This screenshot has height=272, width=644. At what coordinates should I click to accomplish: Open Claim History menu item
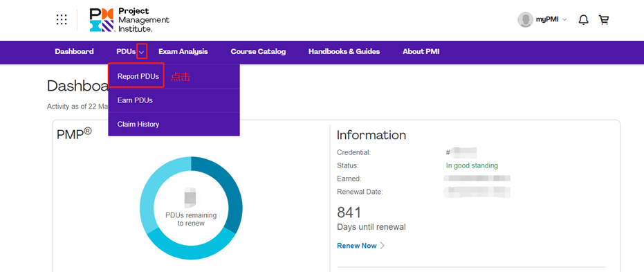(x=138, y=124)
